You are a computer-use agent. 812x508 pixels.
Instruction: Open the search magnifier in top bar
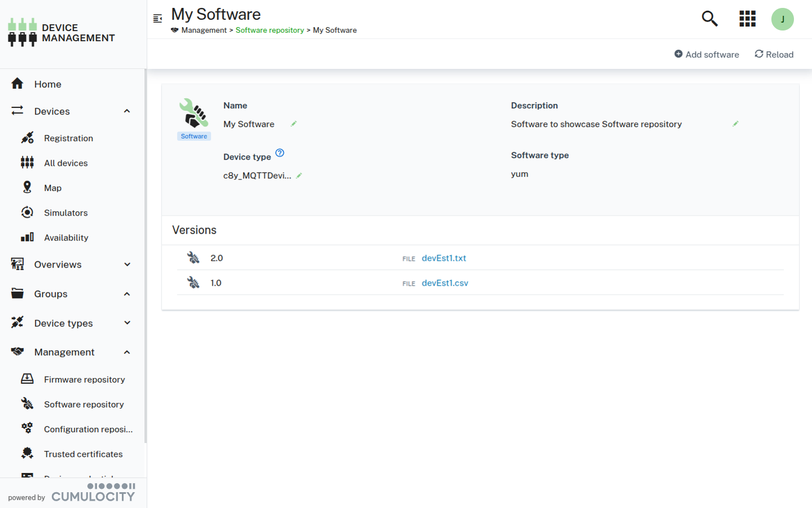pyautogui.click(x=709, y=19)
